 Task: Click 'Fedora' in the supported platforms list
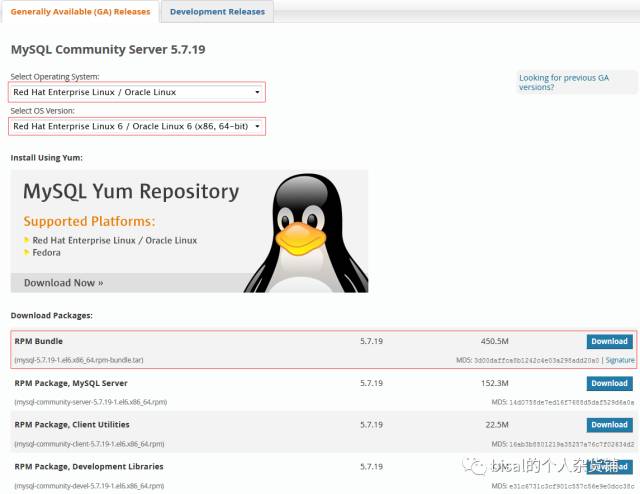point(47,253)
